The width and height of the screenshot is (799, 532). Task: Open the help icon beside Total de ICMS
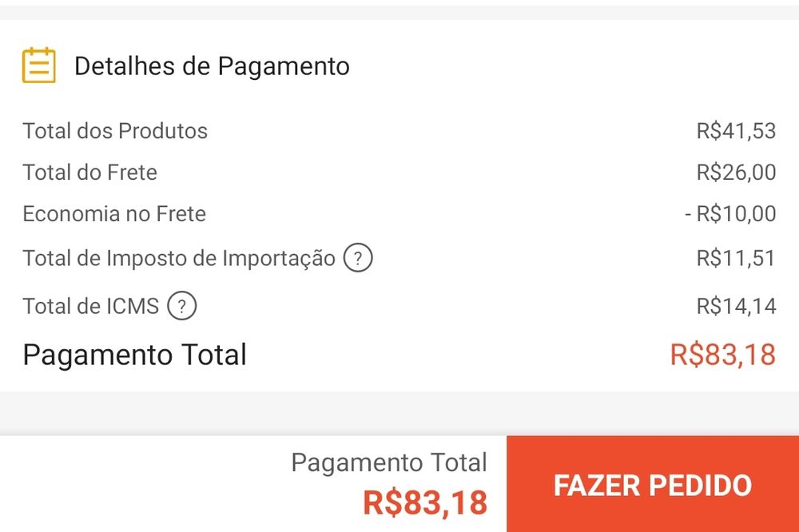click(x=182, y=306)
